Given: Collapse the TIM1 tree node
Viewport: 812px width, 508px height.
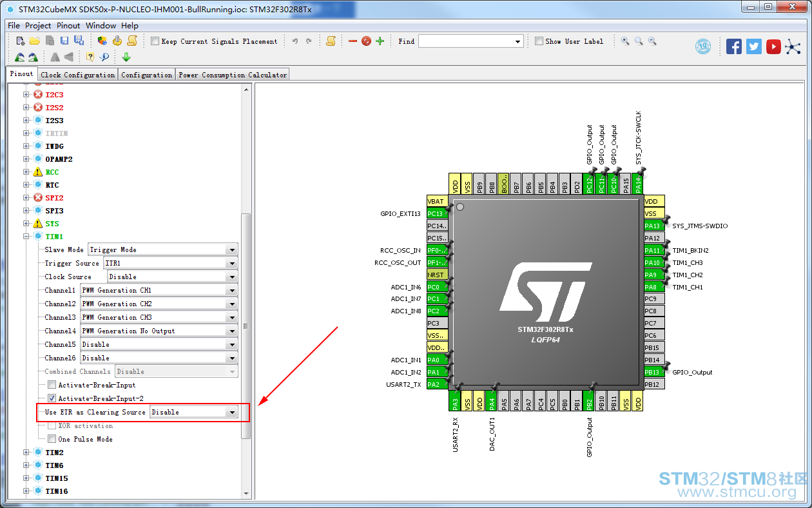Looking at the screenshot, I should pyautogui.click(x=26, y=237).
